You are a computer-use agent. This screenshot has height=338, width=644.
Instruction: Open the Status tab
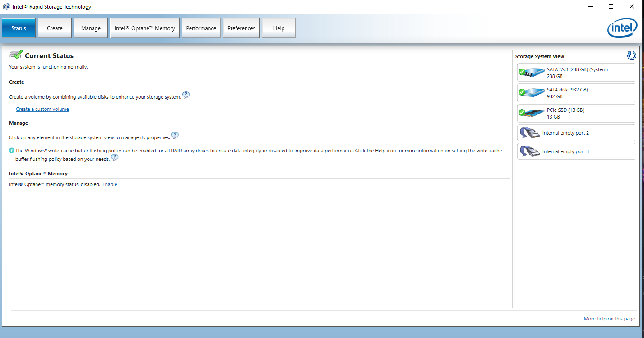coord(19,28)
